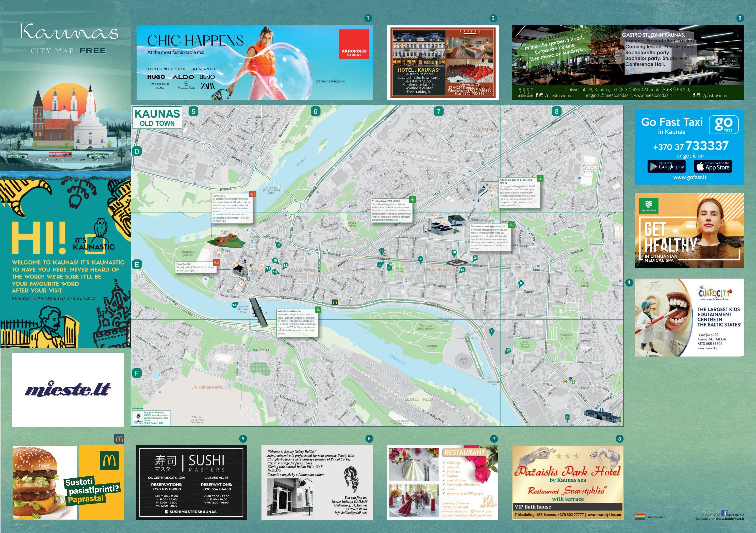This screenshot has width=756, height=533.
Task: Open the Instagram icon beside kaunoakropolis
Action: (318, 81)
